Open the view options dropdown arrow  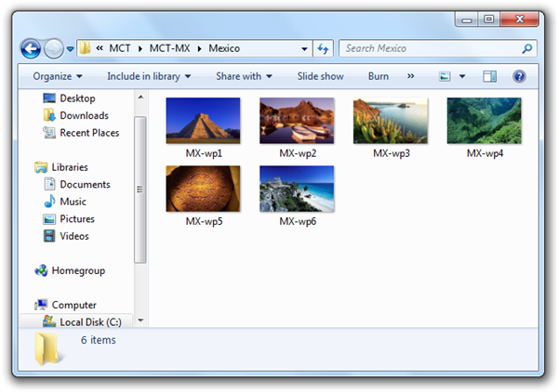462,76
